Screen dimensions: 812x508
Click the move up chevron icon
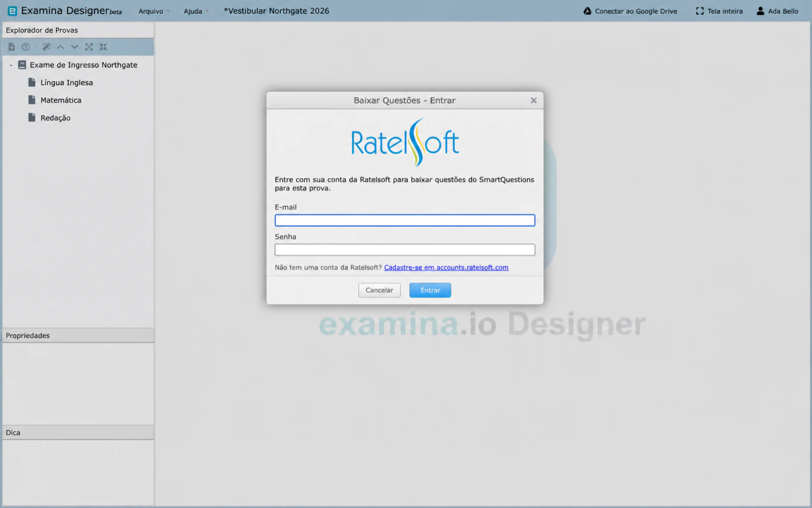[x=60, y=47]
